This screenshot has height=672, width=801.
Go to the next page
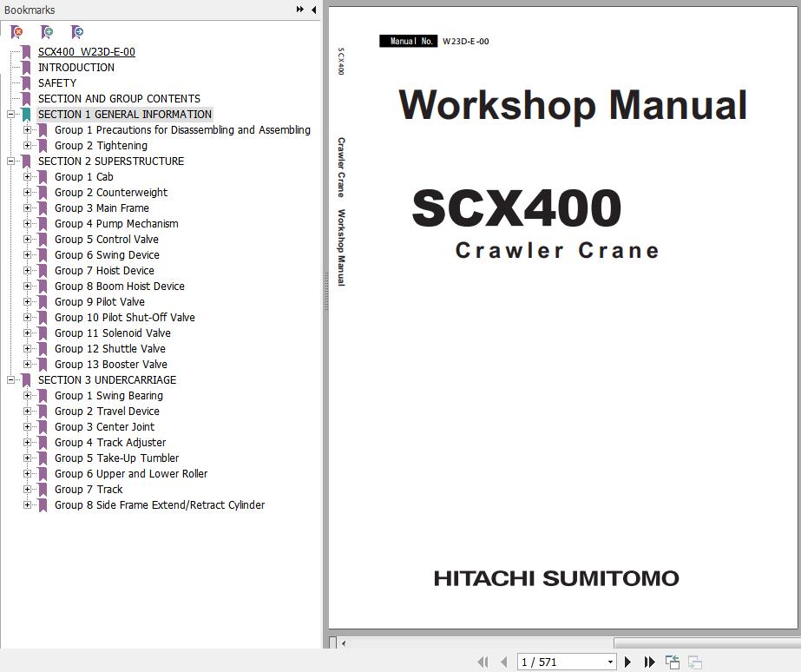tap(627, 662)
